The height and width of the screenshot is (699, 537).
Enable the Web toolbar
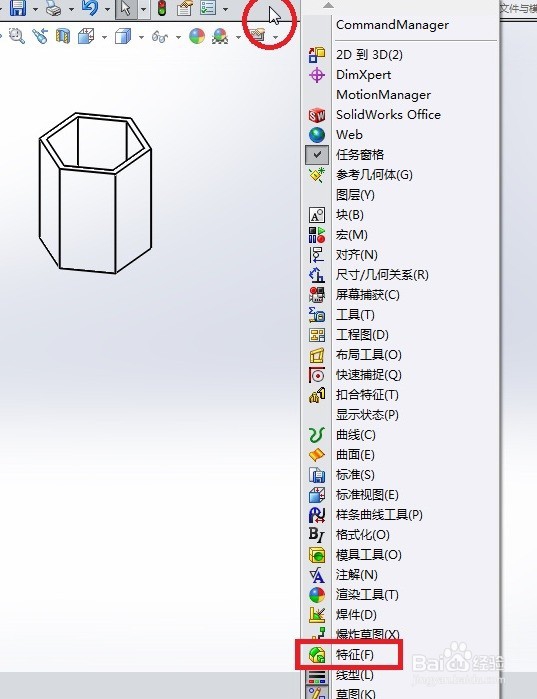401,135
